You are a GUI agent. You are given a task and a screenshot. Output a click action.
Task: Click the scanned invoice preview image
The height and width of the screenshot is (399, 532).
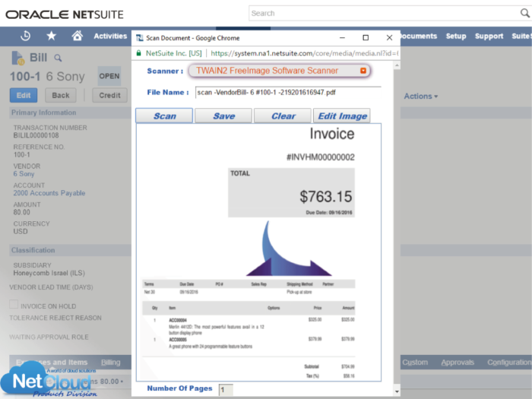(258, 252)
